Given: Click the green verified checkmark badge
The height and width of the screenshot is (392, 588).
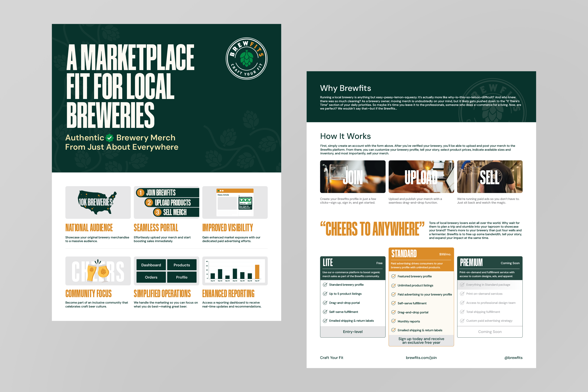Looking at the screenshot, I should 110,138.
